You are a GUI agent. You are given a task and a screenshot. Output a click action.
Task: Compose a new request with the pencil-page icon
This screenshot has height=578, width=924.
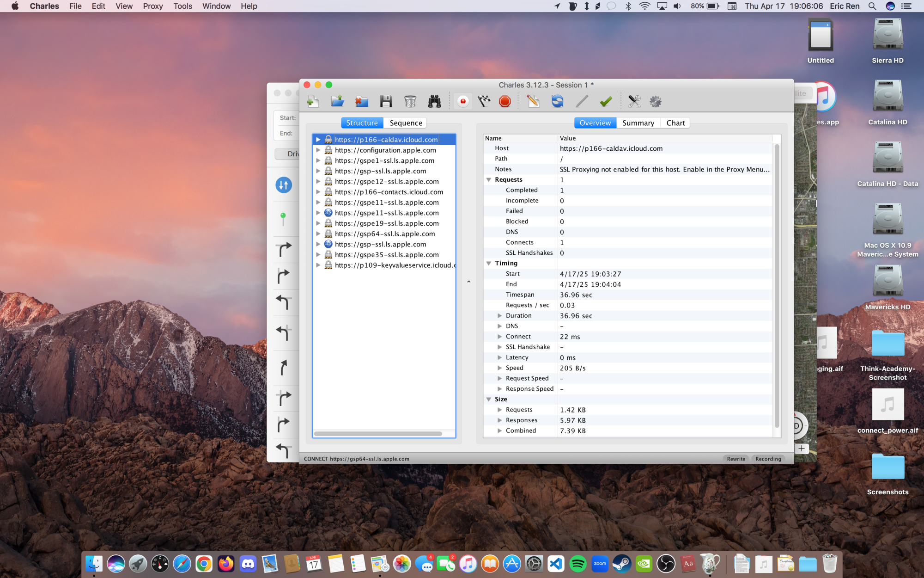533,101
